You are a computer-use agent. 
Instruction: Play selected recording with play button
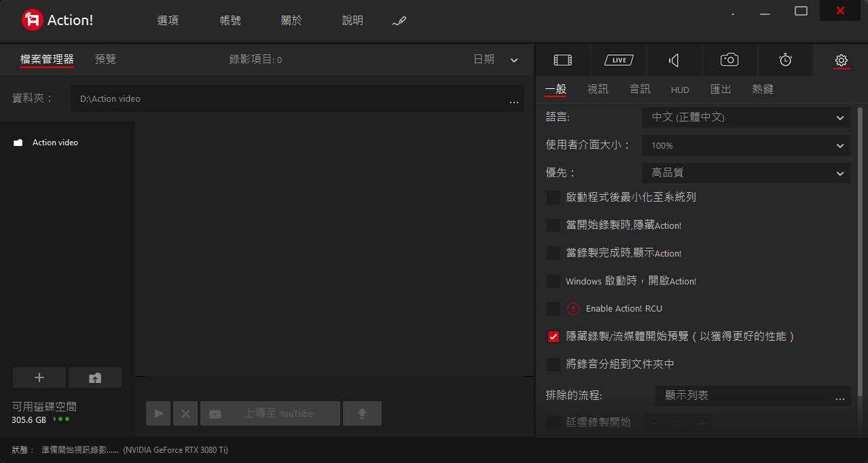click(158, 413)
